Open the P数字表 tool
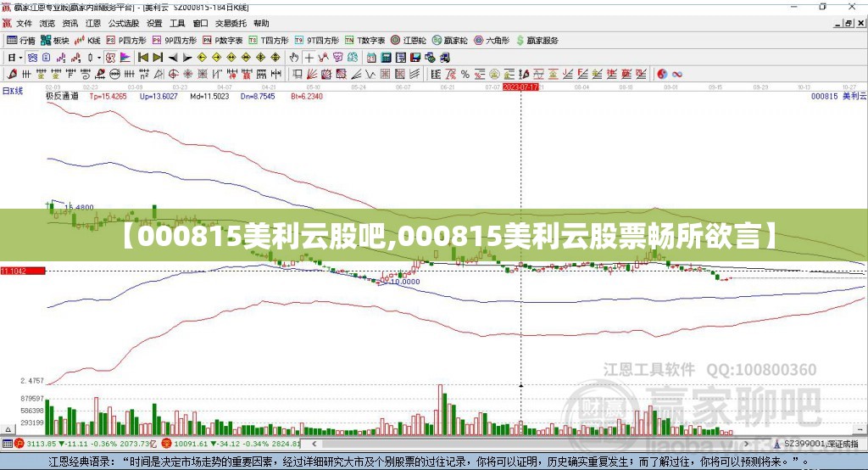 (x=223, y=41)
